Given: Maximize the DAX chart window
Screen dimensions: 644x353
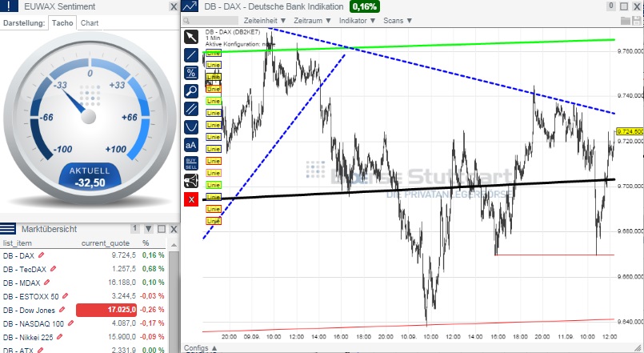Looking at the screenshot, I should pos(624,6).
